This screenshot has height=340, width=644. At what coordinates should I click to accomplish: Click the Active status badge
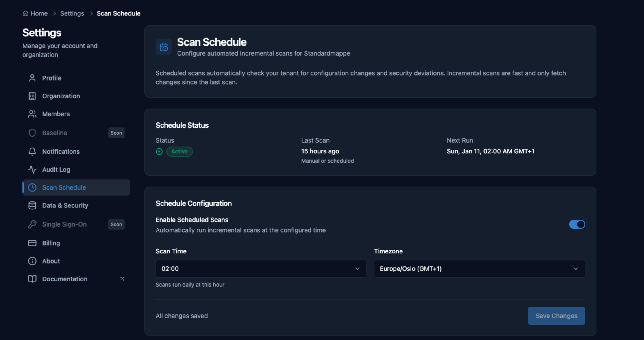pyautogui.click(x=180, y=152)
